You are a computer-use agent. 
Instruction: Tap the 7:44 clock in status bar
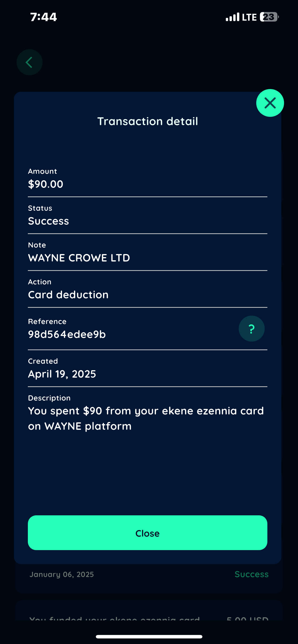(x=44, y=17)
